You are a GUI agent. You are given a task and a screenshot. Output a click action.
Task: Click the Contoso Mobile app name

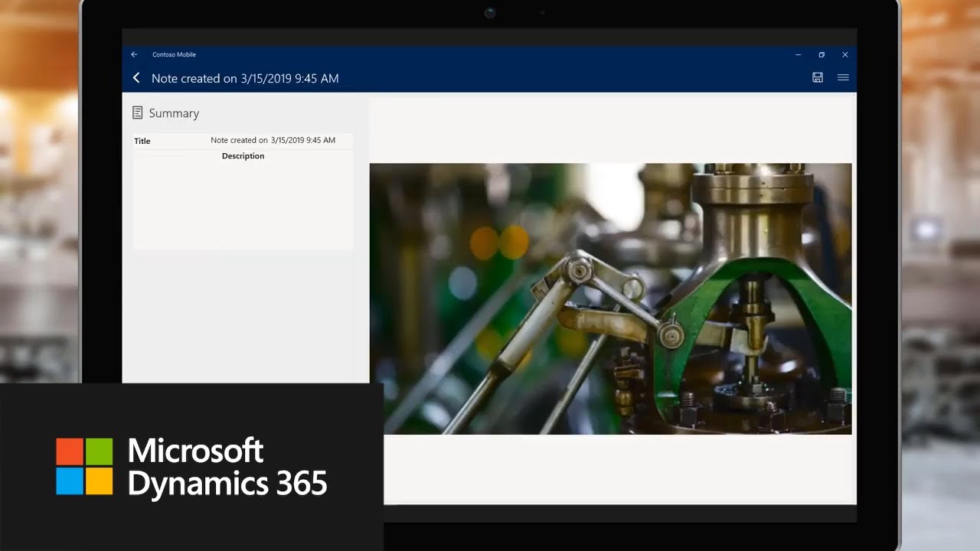click(x=174, y=55)
